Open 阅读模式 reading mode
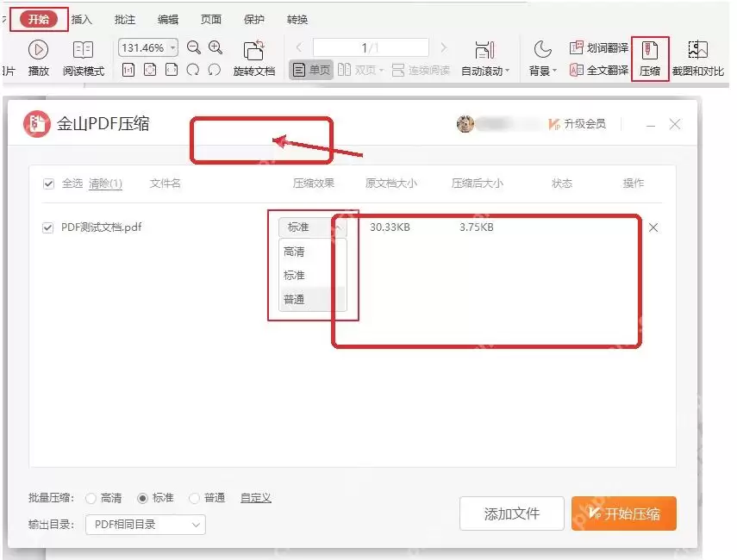Image resolution: width=737 pixels, height=560 pixels. [84, 58]
